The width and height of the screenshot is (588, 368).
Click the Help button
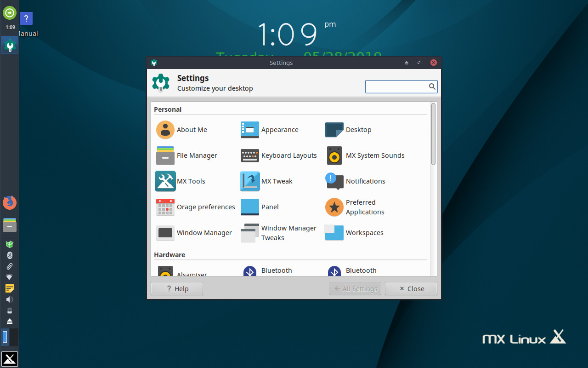pyautogui.click(x=176, y=288)
